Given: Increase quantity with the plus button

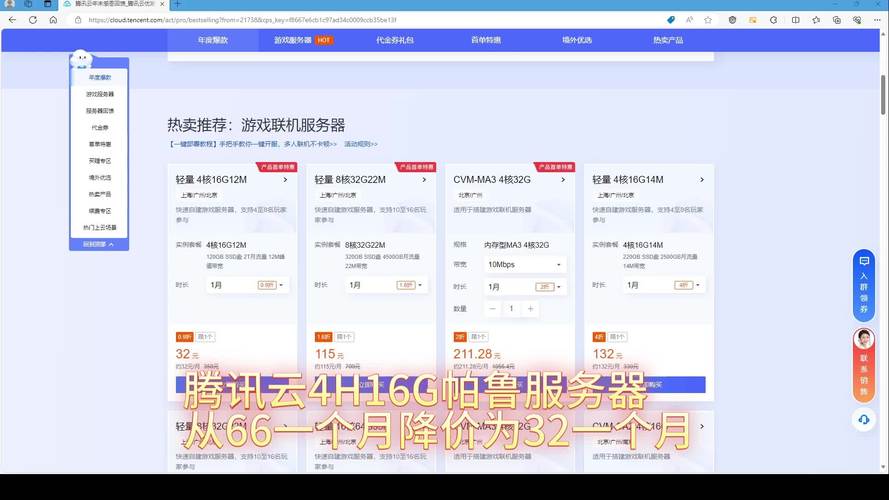Looking at the screenshot, I should pos(530,308).
